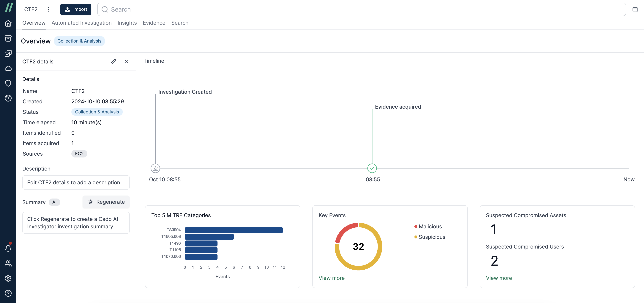Click the Collection & Analysis status in details

97,112
